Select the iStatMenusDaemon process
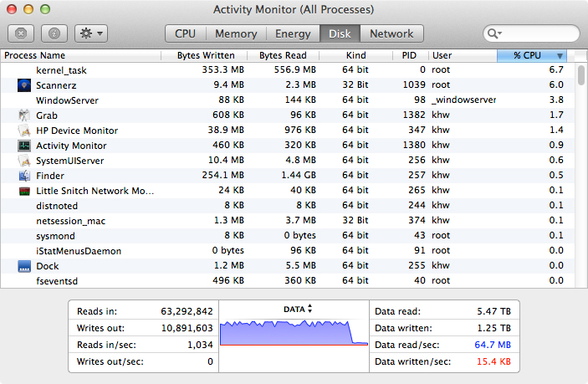The width and height of the screenshot is (588, 384). (287, 250)
